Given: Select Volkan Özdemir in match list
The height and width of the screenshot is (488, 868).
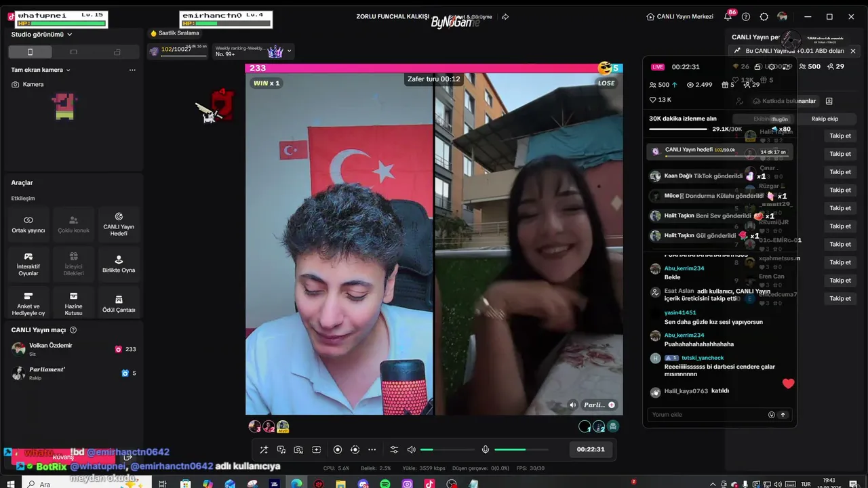Looking at the screenshot, I should [74, 349].
